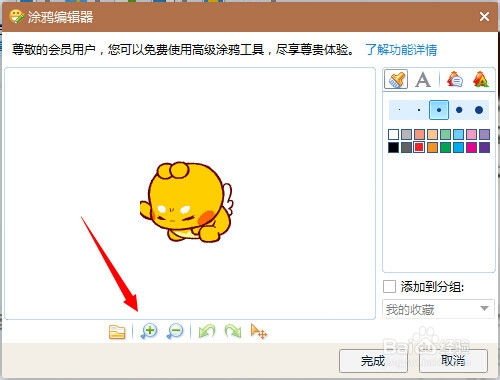Close the 涂鸦编辑器 dialog

pyautogui.click(x=484, y=17)
